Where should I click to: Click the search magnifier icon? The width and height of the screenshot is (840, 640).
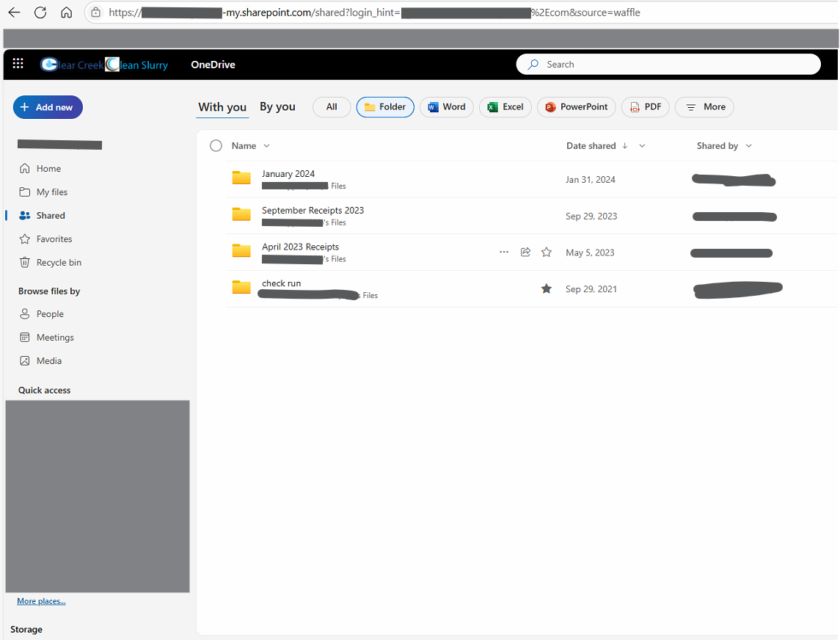click(533, 65)
